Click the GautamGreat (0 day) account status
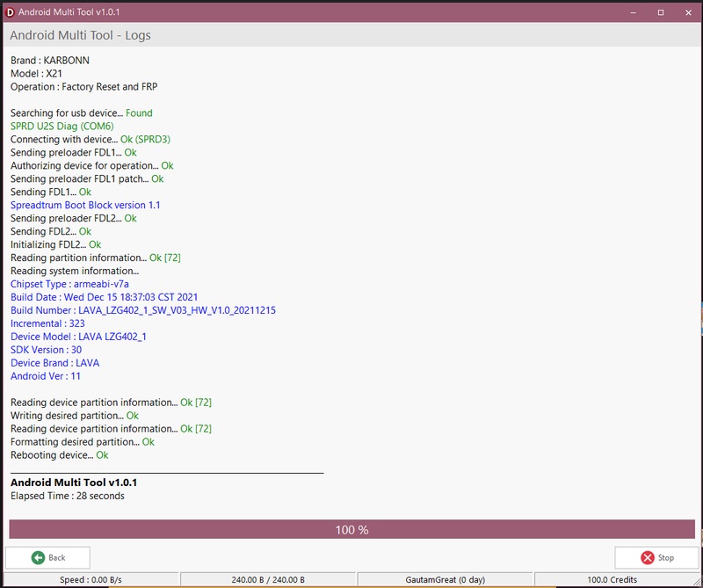Image resolution: width=703 pixels, height=588 pixels. (x=446, y=580)
